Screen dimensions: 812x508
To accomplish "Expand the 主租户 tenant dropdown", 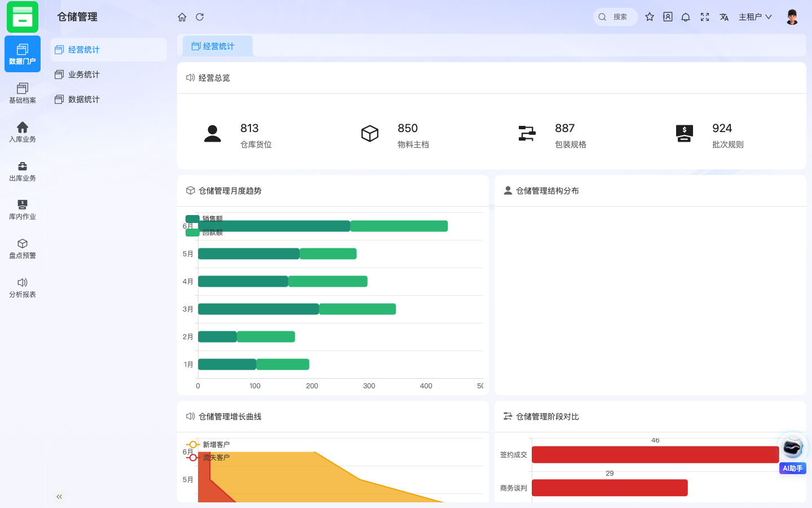I will (755, 17).
